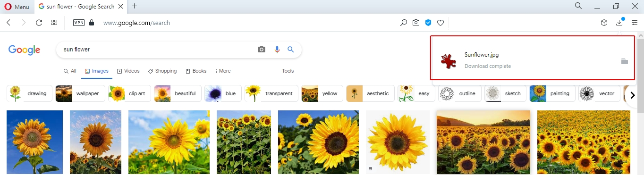Filter by the aesthetic chip

pyautogui.click(x=370, y=93)
